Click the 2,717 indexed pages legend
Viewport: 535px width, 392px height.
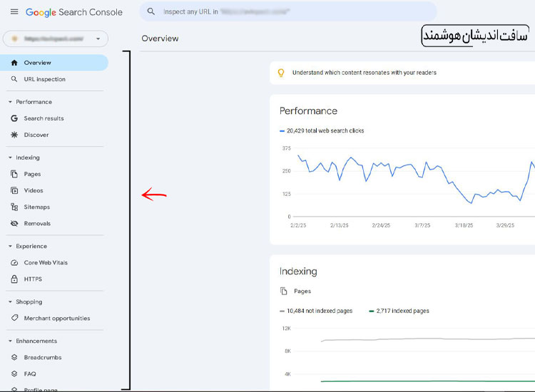(x=399, y=311)
